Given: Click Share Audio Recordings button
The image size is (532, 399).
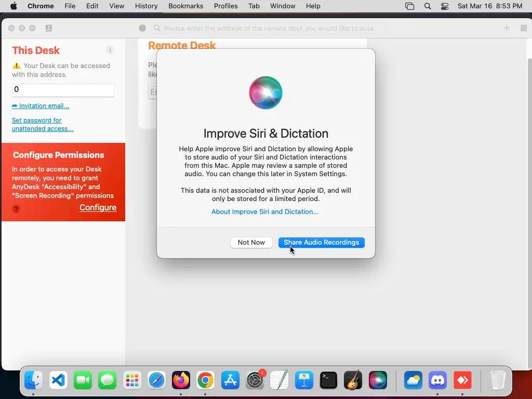Looking at the screenshot, I should [321, 242].
